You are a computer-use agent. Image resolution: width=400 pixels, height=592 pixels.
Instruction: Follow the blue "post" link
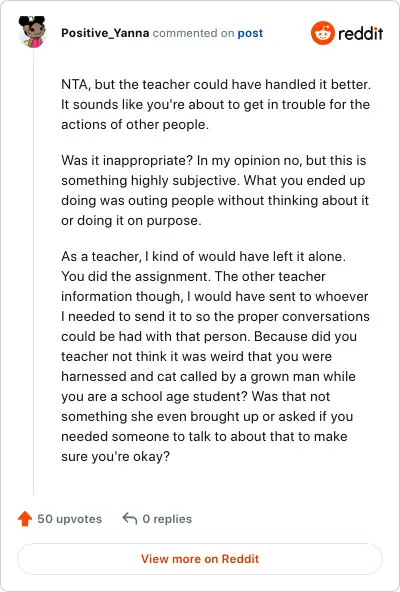pyautogui.click(x=250, y=33)
